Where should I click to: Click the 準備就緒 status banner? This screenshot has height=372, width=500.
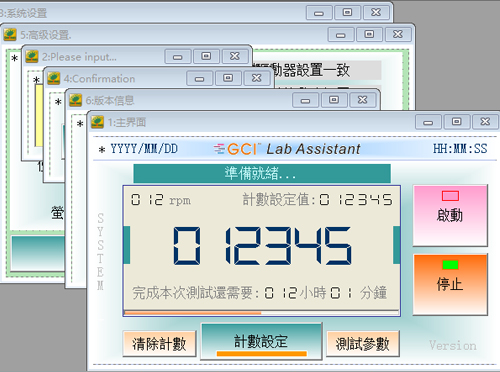click(262, 173)
